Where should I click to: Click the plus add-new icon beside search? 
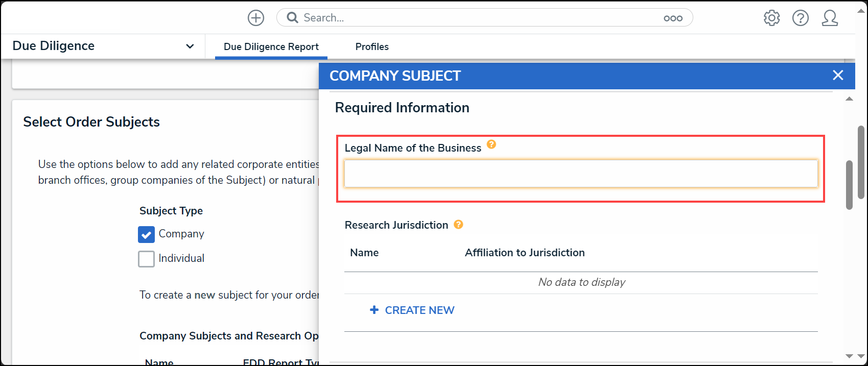(256, 18)
